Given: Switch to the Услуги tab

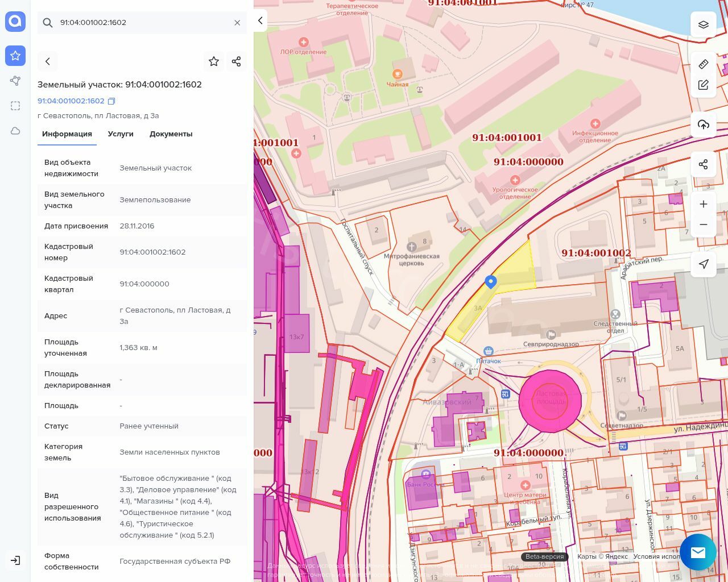Looking at the screenshot, I should (x=121, y=134).
